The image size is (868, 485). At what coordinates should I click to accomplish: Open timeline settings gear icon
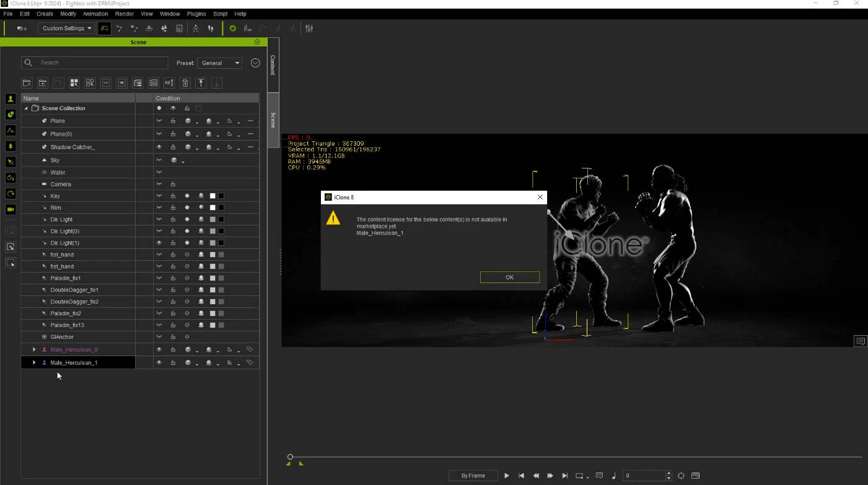pos(681,476)
